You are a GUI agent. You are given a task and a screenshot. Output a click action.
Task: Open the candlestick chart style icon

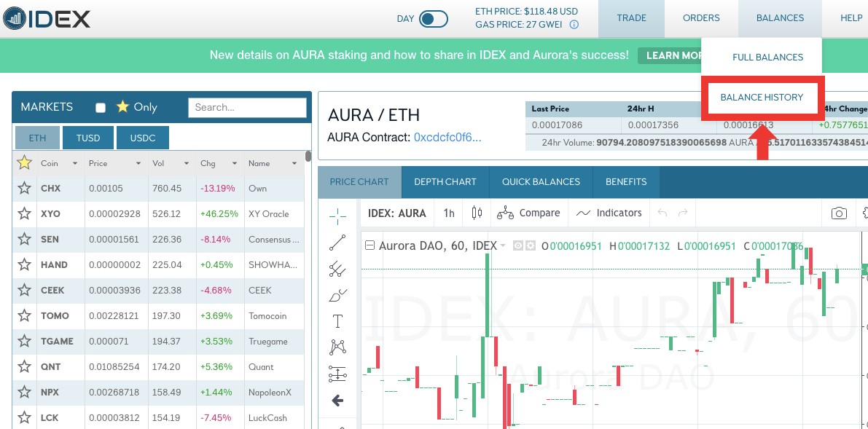click(x=477, y=213)
